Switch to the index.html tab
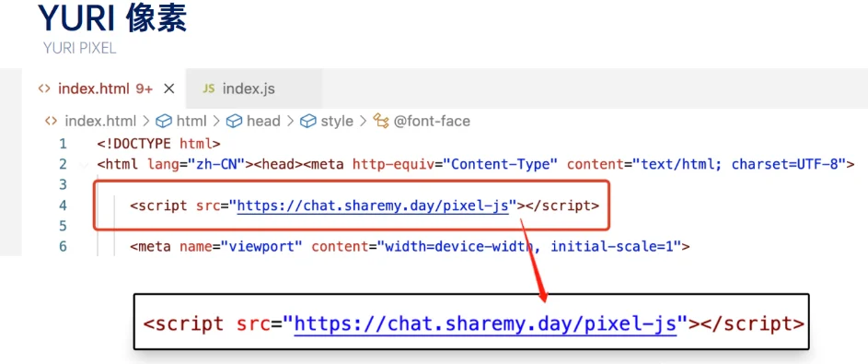Viewport: 868px width, 364px height. [105, 88]
